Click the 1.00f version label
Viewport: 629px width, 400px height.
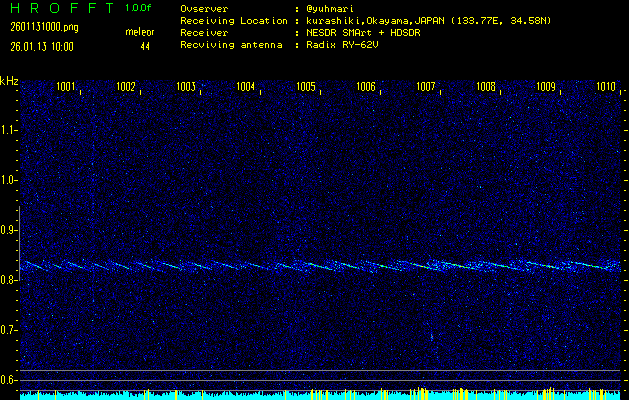[x=140, y=7]
